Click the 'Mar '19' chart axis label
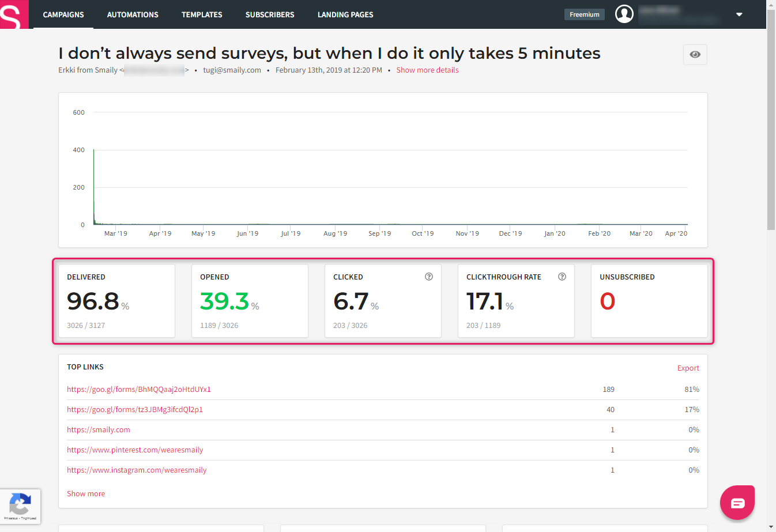The width and height of the screenshot is (776, 532). coord(115,233)
